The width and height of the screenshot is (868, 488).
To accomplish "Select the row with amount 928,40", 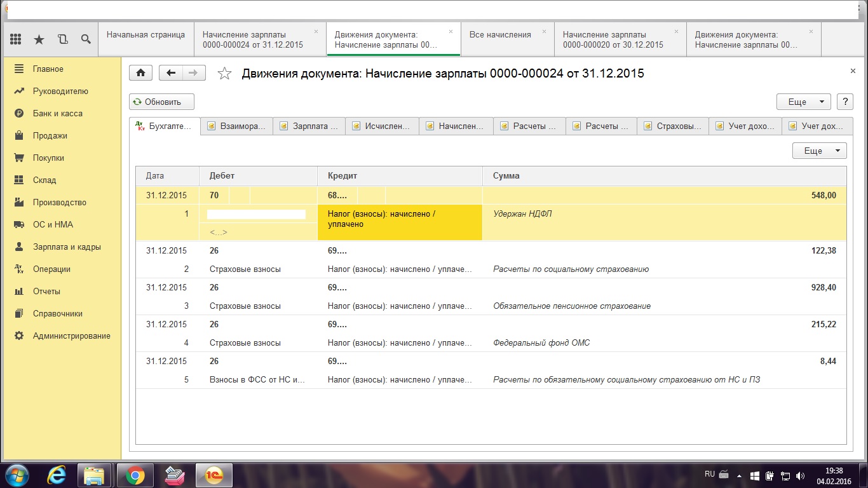I will (x=491, y=296).
